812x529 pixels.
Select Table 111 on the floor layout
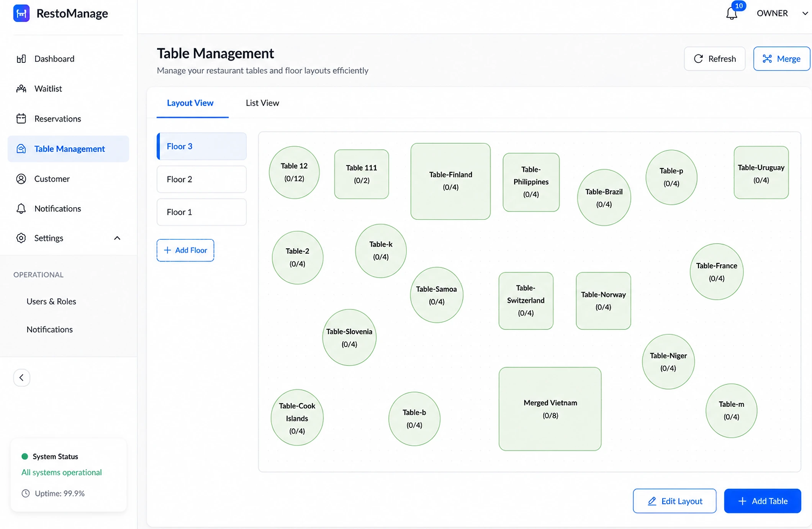[x=362, y=174]
